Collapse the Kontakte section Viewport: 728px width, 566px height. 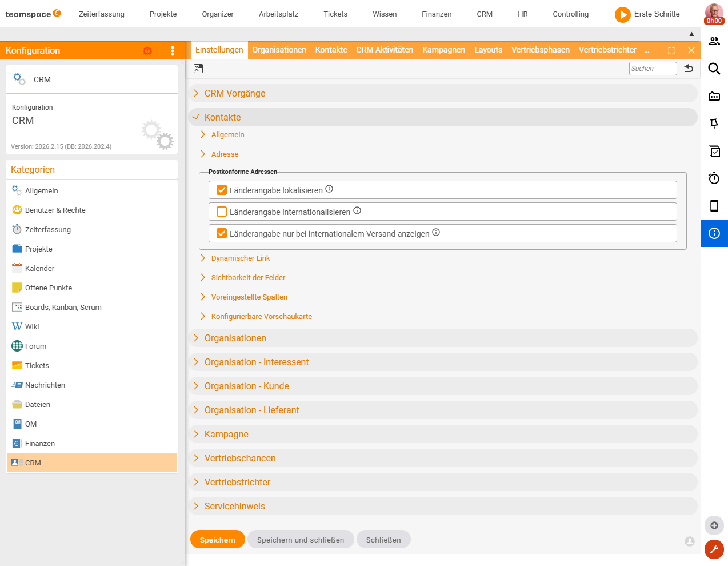(x=443, y=118)
